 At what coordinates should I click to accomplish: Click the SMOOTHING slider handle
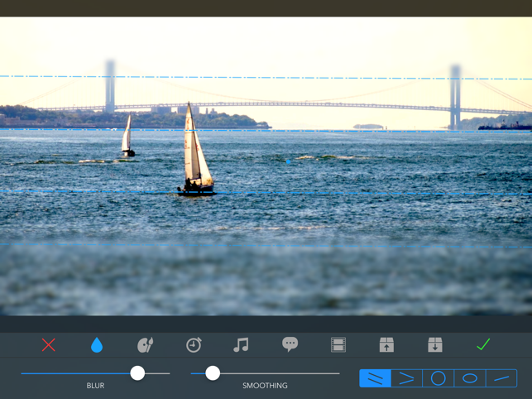pos(213,373)
